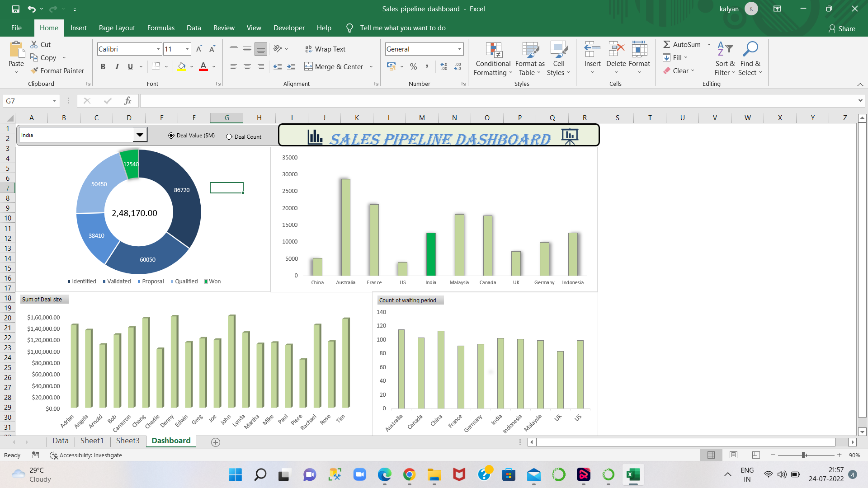Open the Formulas ribbon tab
The image size is (868, 488).
(160, 28)
